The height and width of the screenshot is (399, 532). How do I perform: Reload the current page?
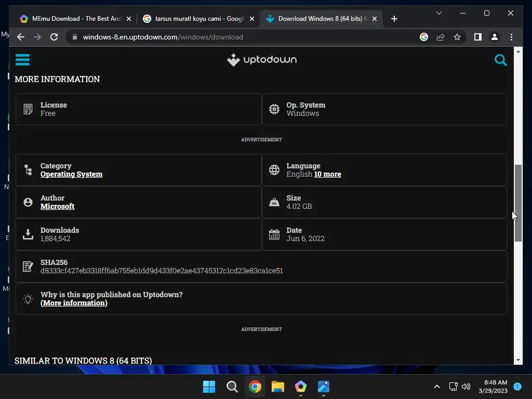coord(54,37)
